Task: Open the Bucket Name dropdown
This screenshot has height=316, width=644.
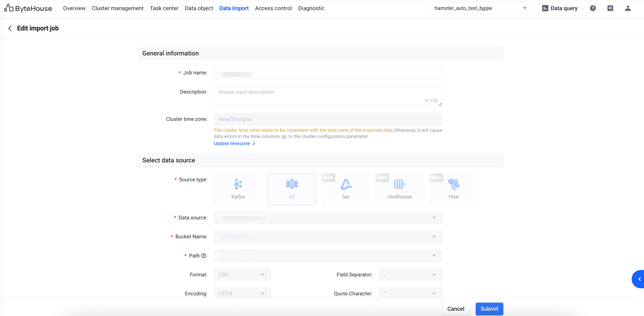Action: point(328,237)
